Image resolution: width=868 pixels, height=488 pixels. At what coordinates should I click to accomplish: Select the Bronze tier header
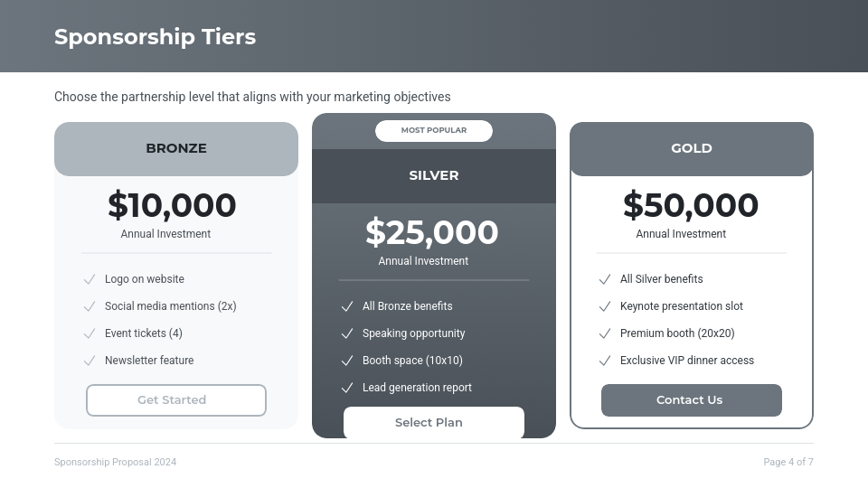[176, 148]
